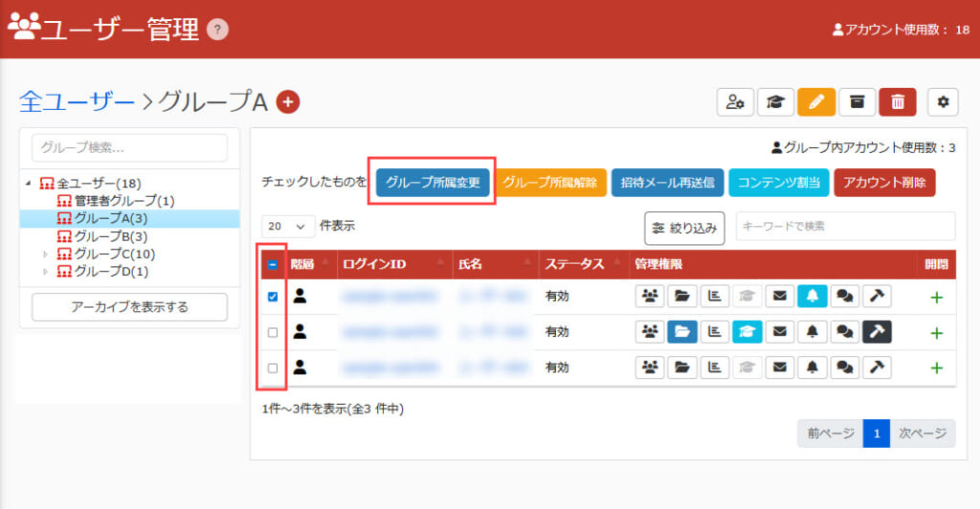
Task: Toggle the select-all header checkbox
Action: click(273, 264)
